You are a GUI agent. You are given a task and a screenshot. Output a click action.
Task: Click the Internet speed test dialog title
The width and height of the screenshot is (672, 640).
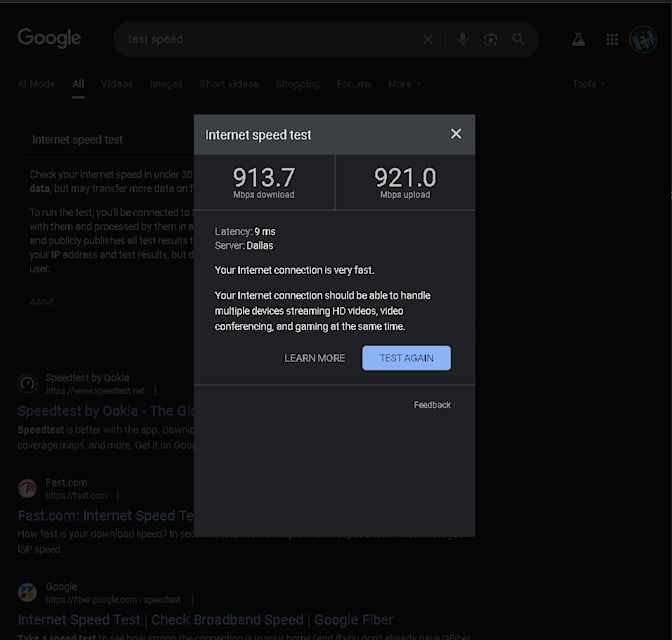pos(258,135)
